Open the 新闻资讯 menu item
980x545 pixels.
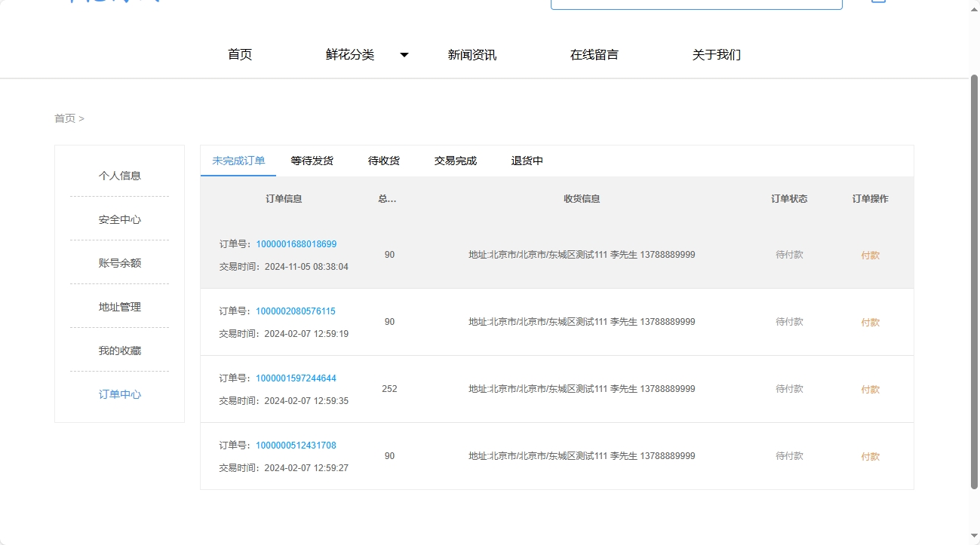tap(471, 54)
